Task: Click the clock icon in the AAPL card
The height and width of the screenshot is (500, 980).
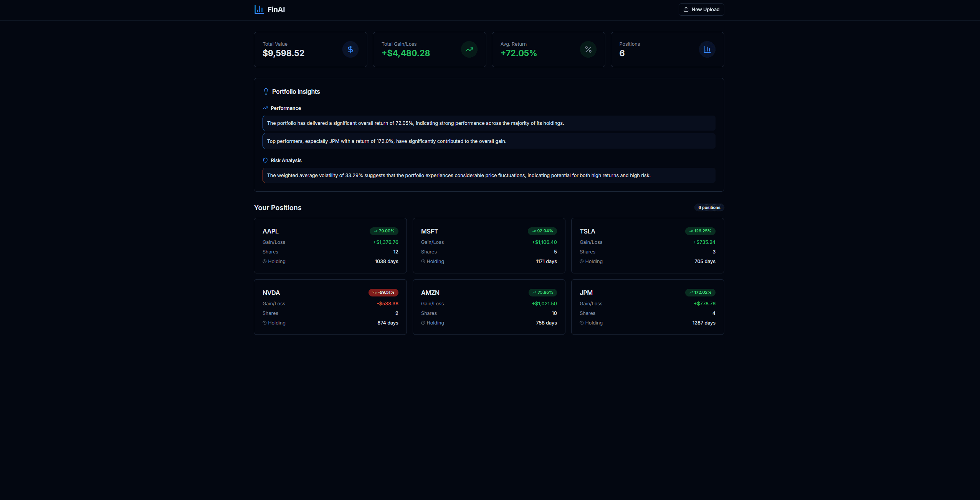Action: tap(264, 261)
